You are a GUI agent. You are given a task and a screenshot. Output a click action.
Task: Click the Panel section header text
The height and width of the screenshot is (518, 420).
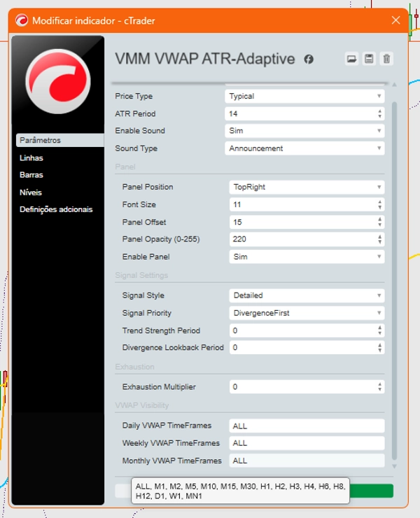(125, 167)
